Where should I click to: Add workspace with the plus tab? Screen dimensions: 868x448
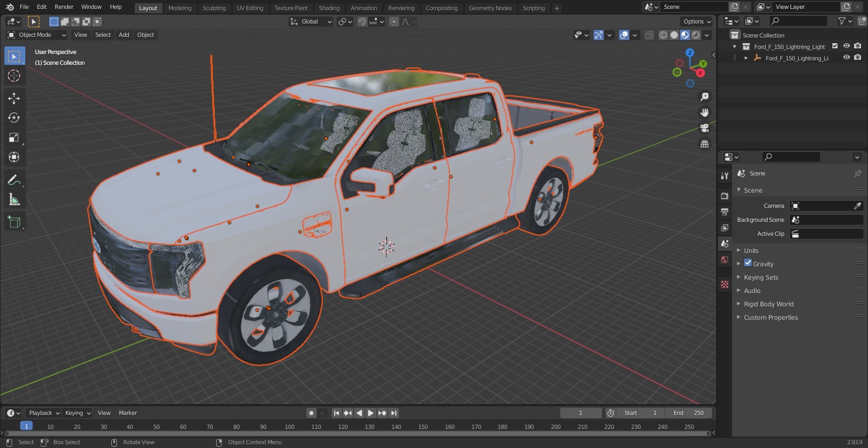click(x=557, y=8)
